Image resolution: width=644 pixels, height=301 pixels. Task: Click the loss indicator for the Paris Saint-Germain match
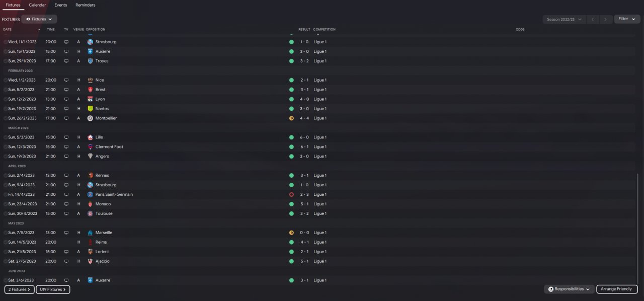(291, 194)
